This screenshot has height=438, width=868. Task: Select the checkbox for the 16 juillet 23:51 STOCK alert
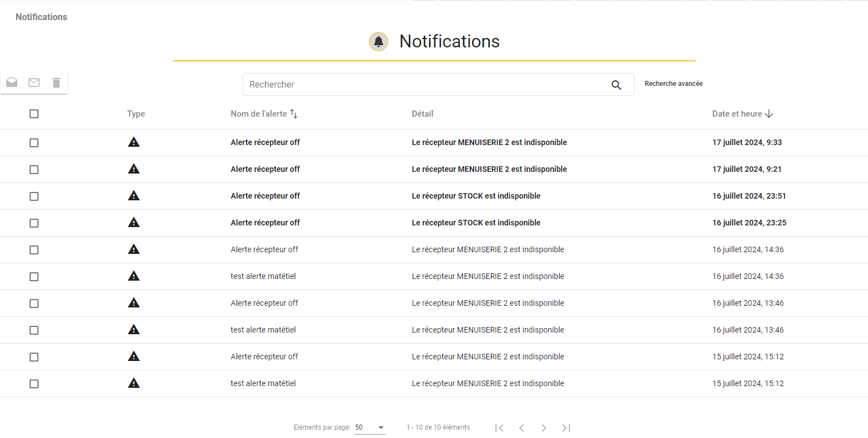click(34, 196)
